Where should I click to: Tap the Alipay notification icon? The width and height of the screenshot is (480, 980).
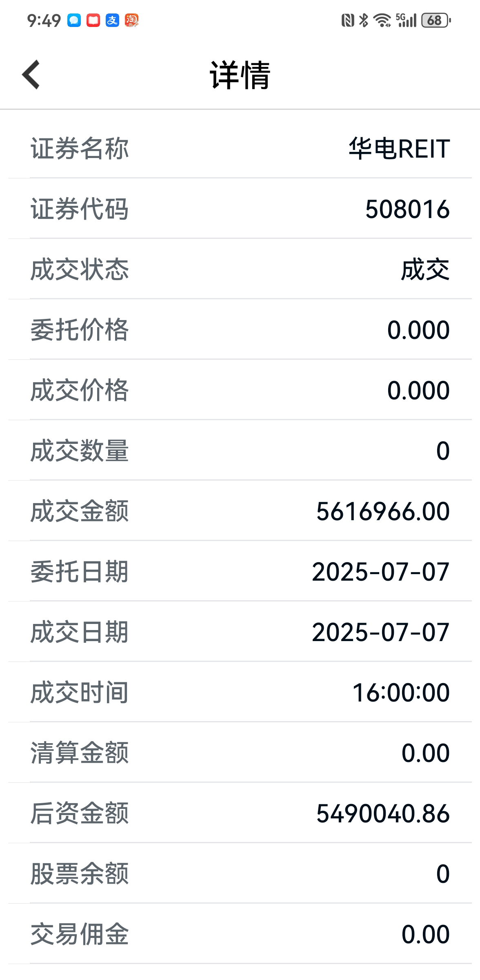tap(113, 20)
